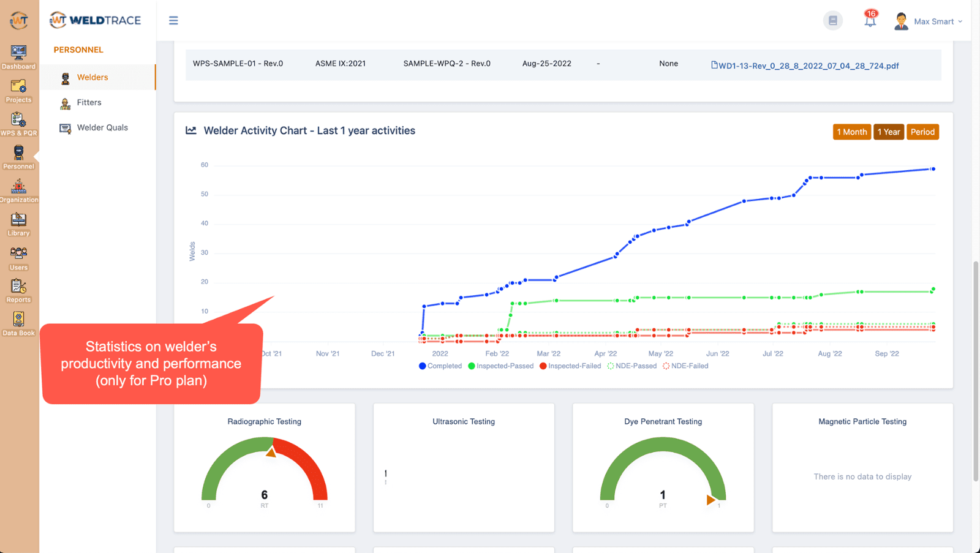Select Fitters in the Personnel menu
This screenshot has height=553, width=980.
(89, 103)
